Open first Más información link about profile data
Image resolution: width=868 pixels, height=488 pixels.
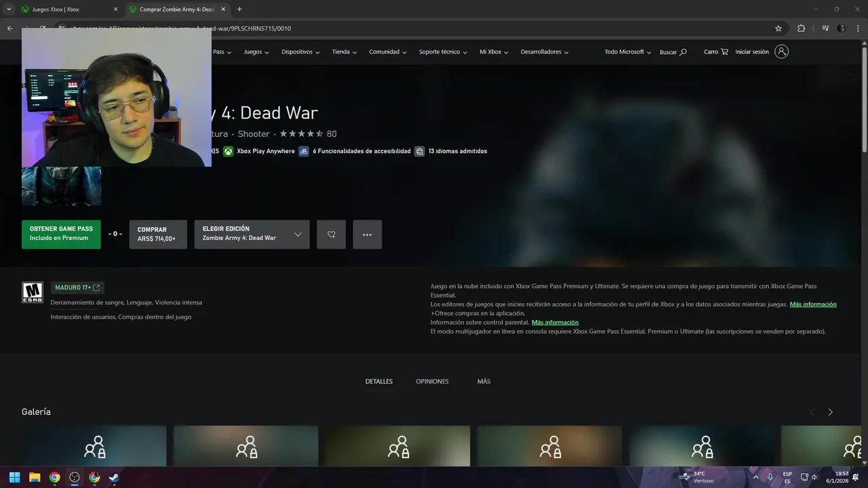point(813,304)
